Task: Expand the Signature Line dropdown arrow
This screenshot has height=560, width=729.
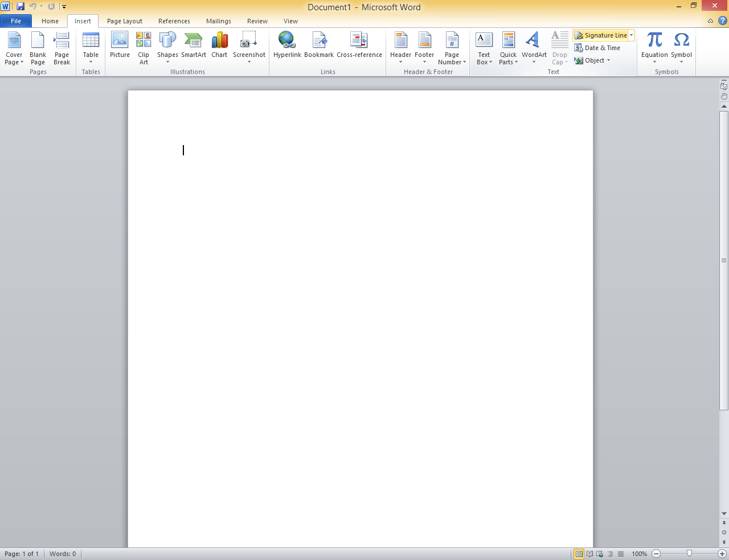Action: (631, 35)
